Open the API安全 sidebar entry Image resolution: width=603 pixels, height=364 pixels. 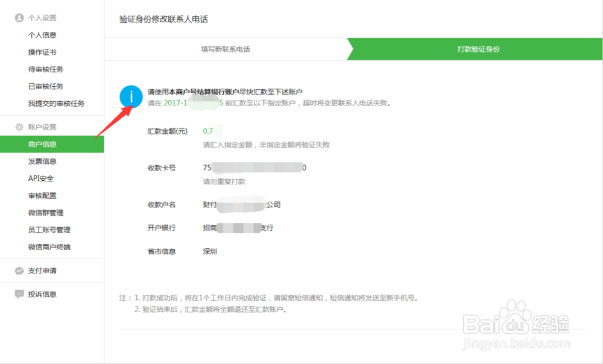point(42,178)
